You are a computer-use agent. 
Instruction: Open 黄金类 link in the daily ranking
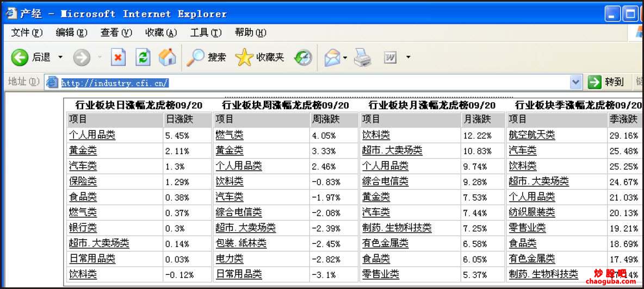tap(83, 150)
